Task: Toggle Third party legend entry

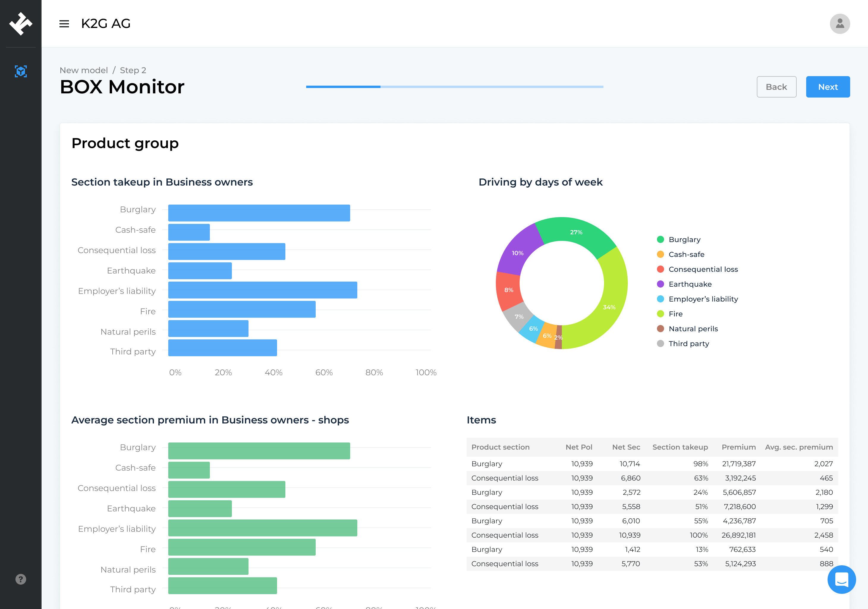Action: click(x=683, y=343)
